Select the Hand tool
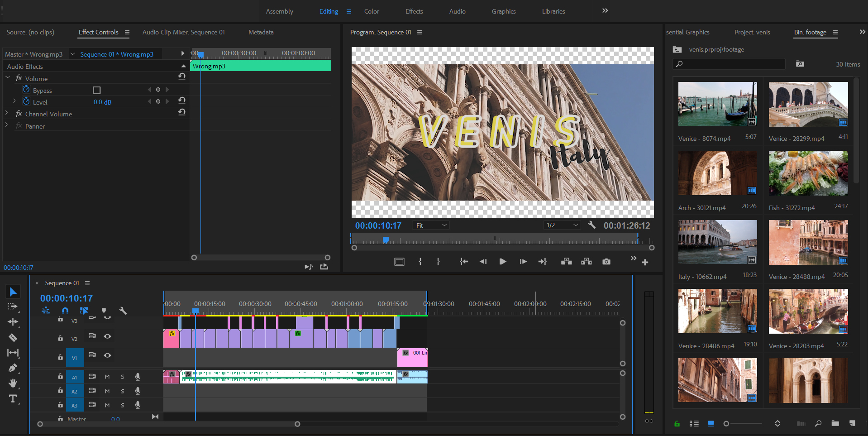The height and width of the screenshot is (436, 868). tap(13, 383)
